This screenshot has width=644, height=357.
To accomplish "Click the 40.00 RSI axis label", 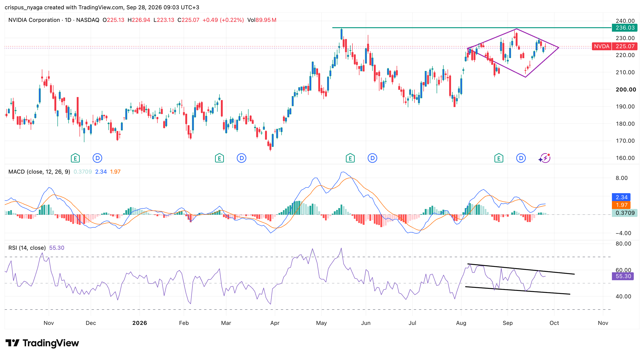I will [623, 296].
